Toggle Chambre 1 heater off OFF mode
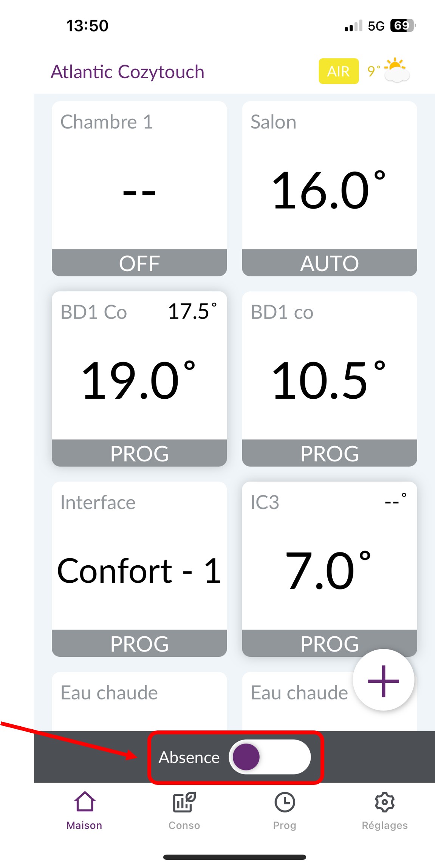The image size is (435, 868). pos(139,263)
